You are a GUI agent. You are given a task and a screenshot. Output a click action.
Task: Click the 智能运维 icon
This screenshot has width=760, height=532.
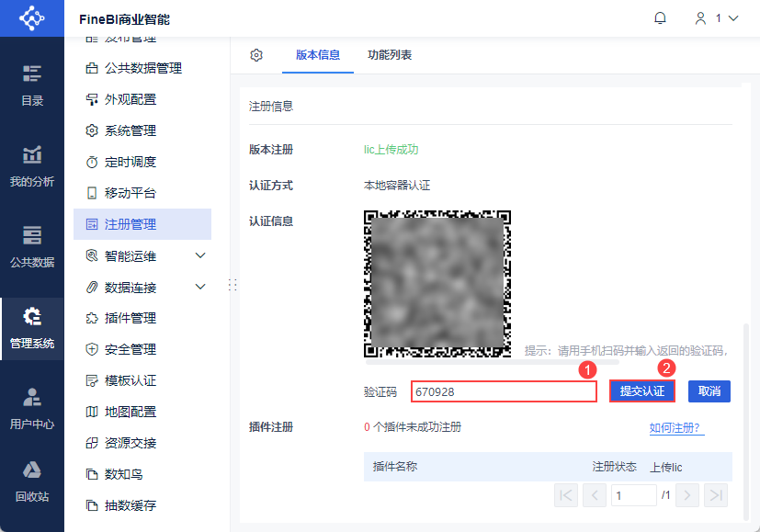92,255
